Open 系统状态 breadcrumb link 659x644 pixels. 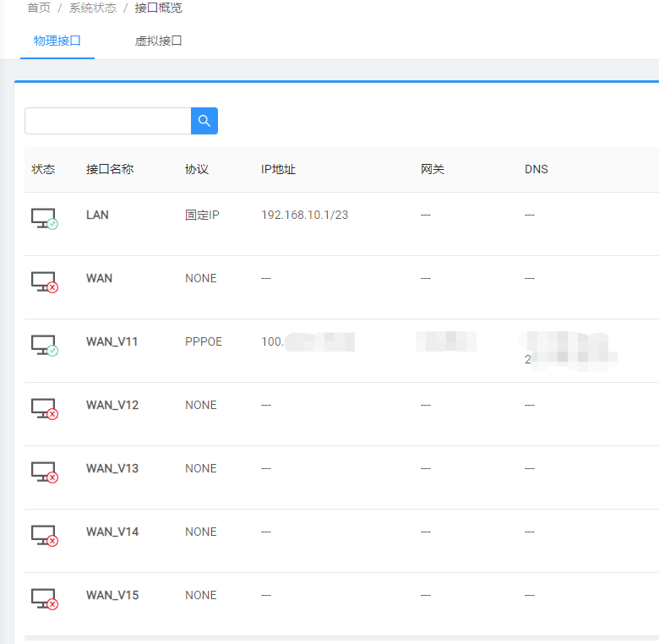point(93,8)
